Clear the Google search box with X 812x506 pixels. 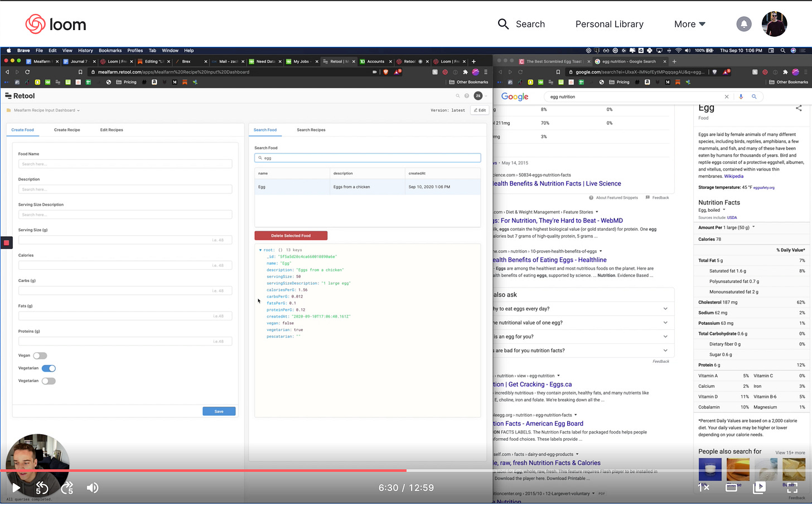click(x=726, y=96)
